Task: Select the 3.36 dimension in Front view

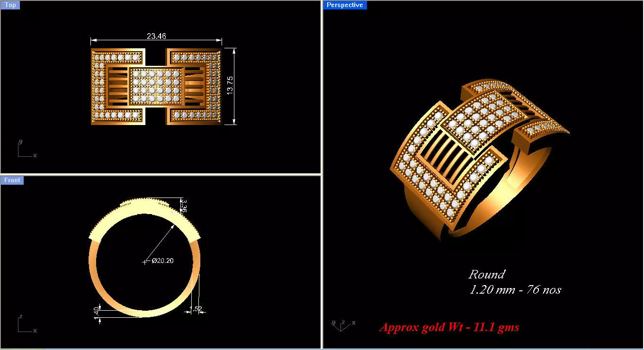Action: click(185, 206)
